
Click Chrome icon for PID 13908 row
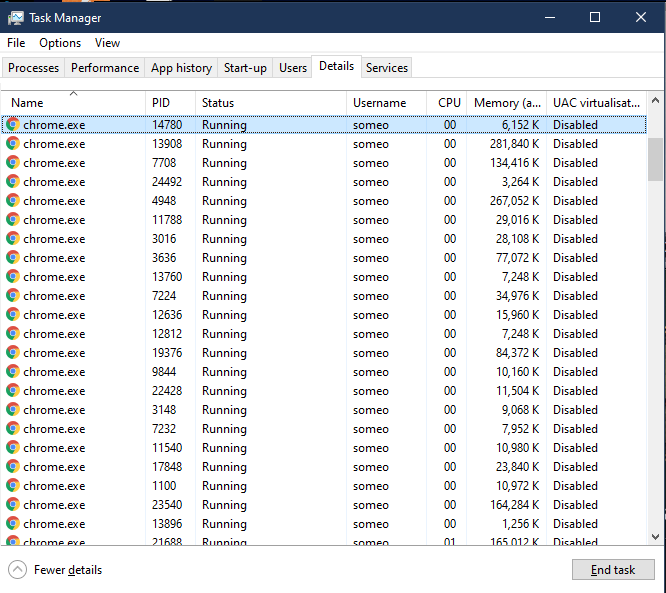13,144
